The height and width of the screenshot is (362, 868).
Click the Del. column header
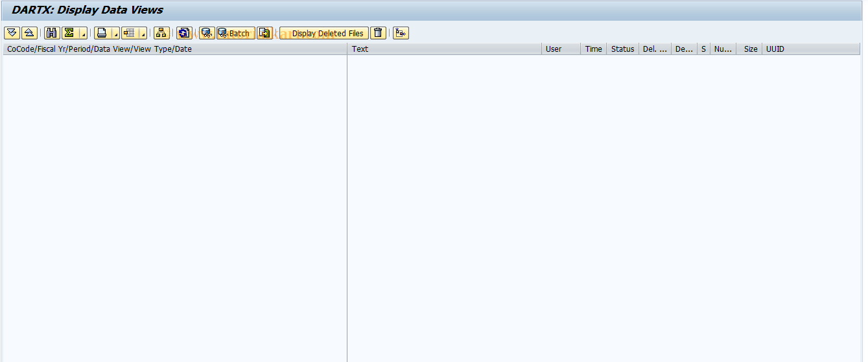pyautogui.click(x=655, y=49)
